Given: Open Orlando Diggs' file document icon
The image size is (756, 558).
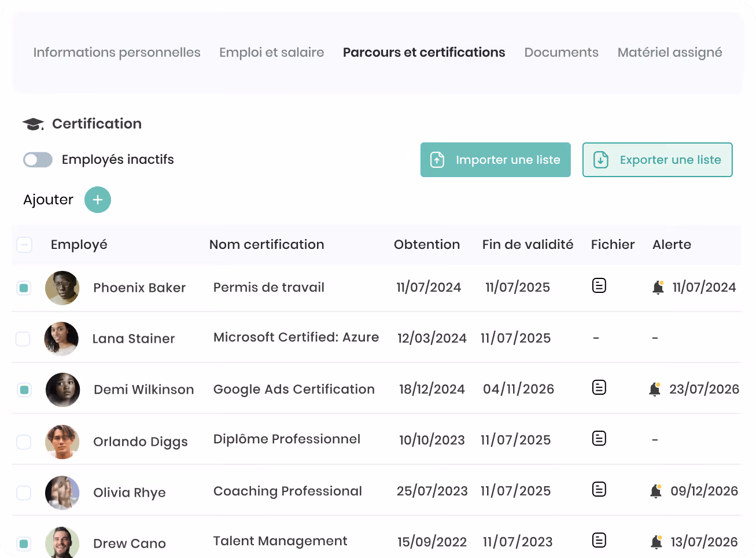Looking at the screenshot, I should 599,438.
